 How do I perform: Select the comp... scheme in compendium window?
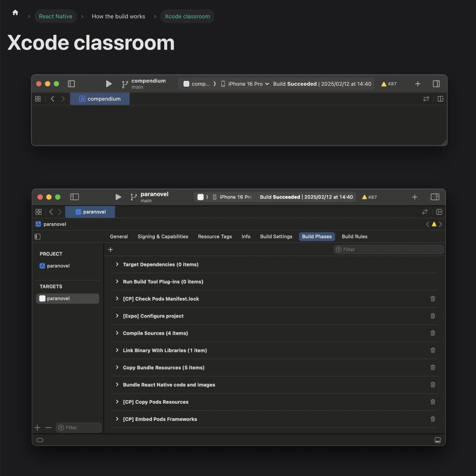point(197,84)
